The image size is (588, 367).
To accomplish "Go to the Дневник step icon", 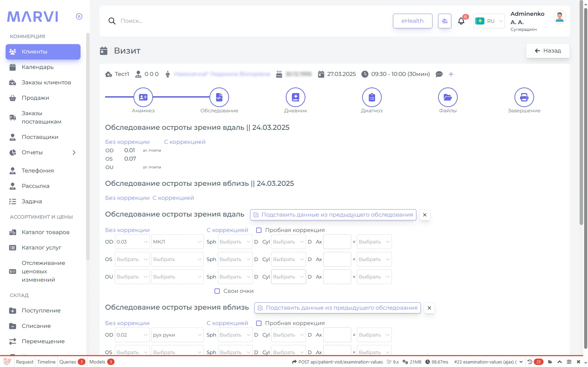I will click(296, 97).
